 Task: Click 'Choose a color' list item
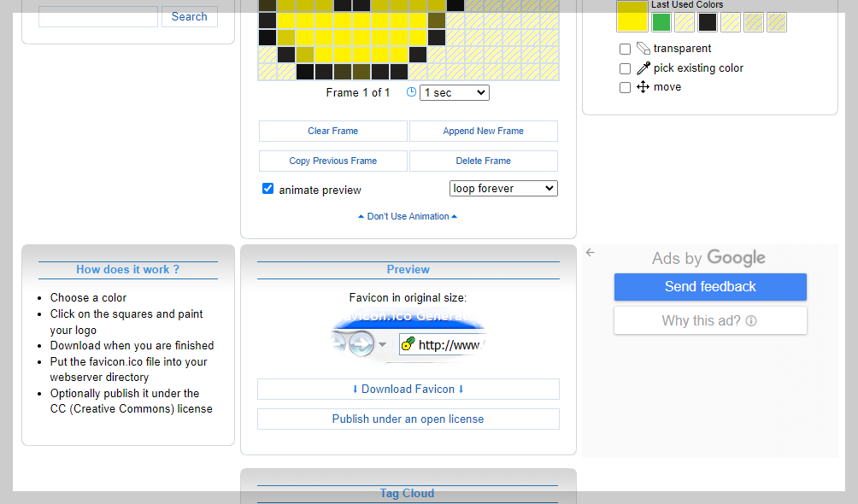tap(88, 297)
